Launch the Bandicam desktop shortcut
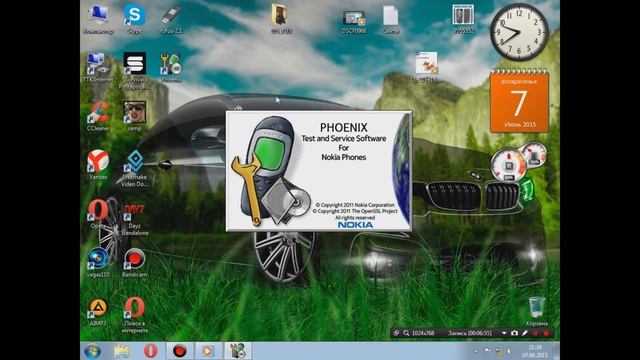640x360 pixels. coord(134,262)
